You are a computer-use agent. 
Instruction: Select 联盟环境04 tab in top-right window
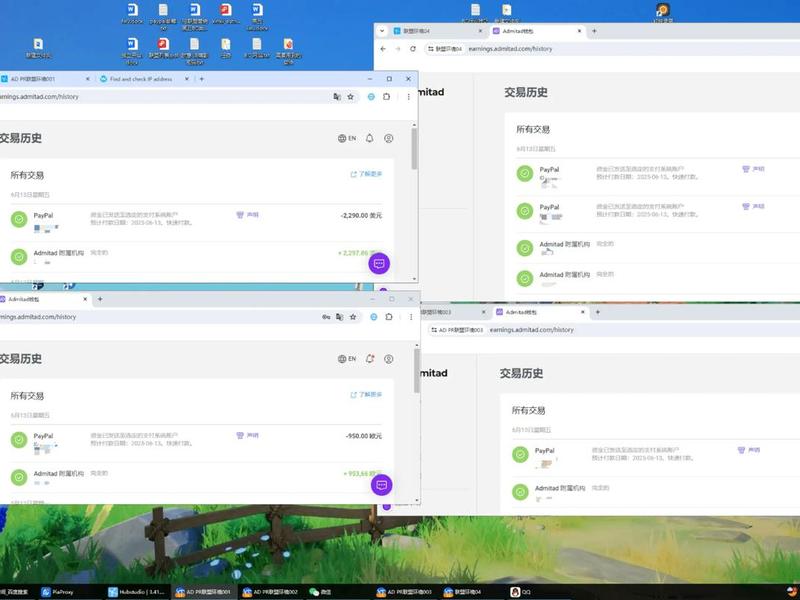tap(435, 31)
